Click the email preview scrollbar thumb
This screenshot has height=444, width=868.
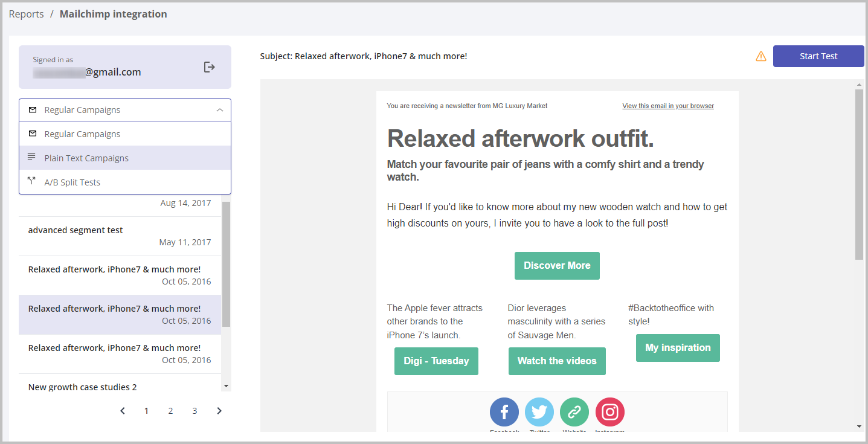pyautogui.click(x=859, y=175)
